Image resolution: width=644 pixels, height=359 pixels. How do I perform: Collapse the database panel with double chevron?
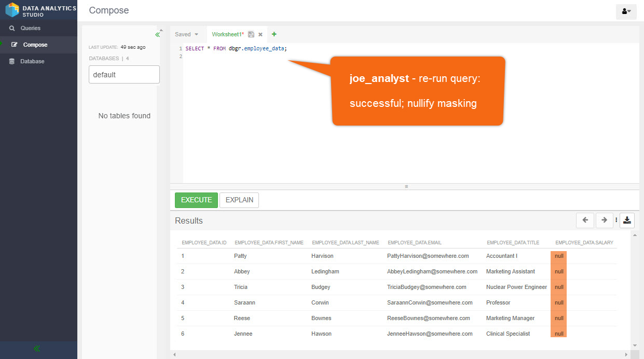158,35
